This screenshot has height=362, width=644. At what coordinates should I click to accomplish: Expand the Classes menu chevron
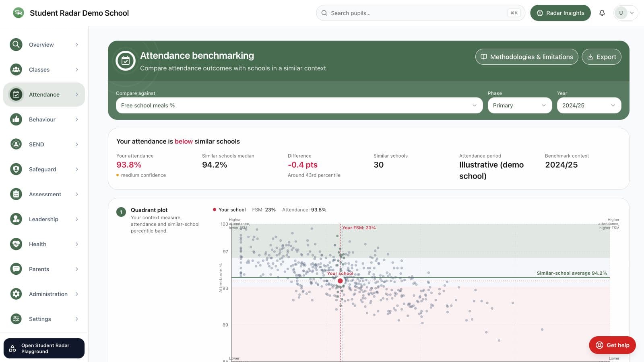77,70
